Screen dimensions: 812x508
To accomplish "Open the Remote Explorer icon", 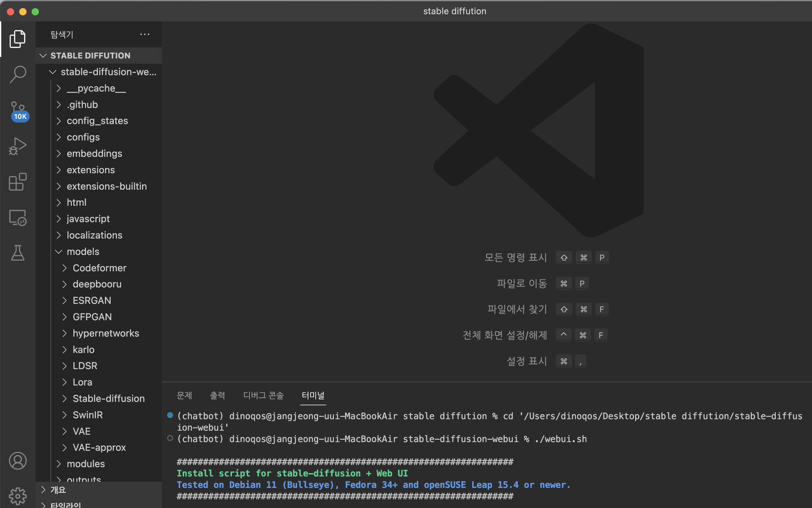I will [17, 218].
